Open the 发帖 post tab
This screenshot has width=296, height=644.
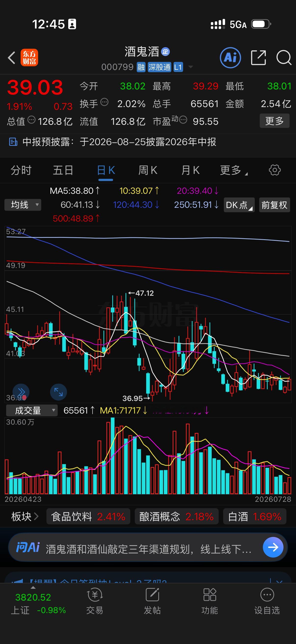[x=152, y=601]
